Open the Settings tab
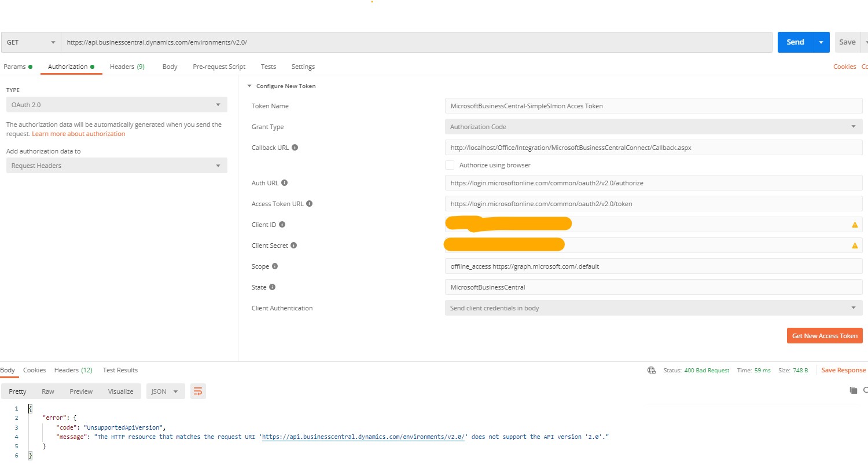The width and height of the screenshot is (868, 465). pyautogui.click(x=303, y=67)
